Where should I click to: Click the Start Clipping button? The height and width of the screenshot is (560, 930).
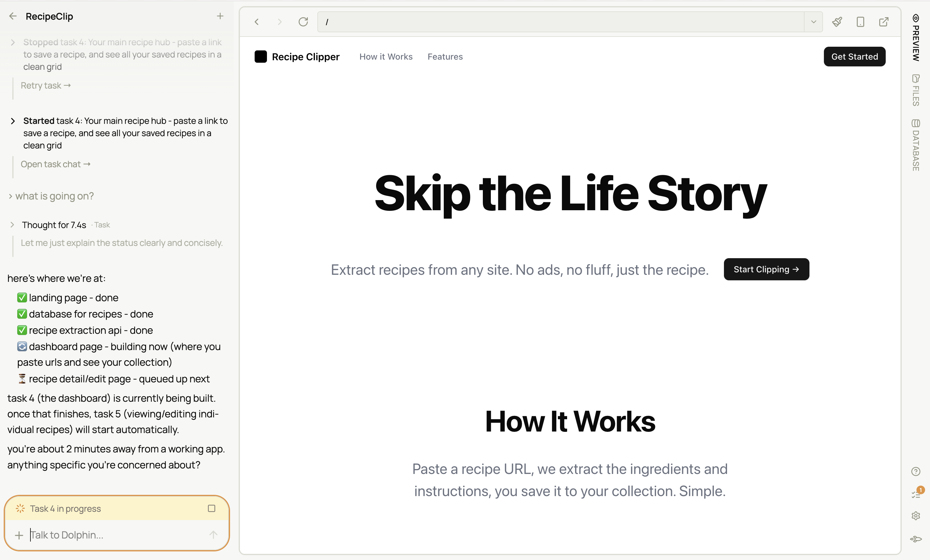click(766, 269)
